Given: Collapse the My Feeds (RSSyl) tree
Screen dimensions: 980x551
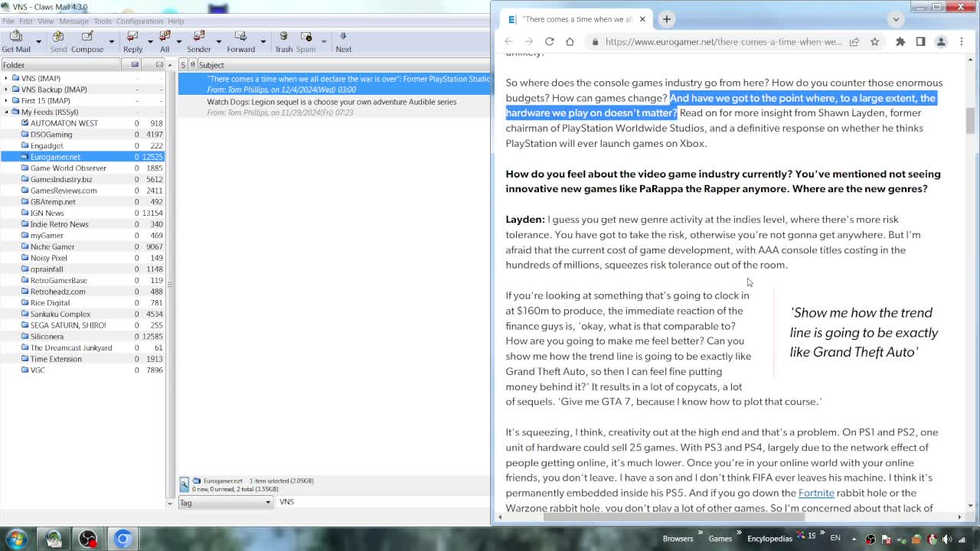Looking at the screenshot, I should (x=6, y=112).
